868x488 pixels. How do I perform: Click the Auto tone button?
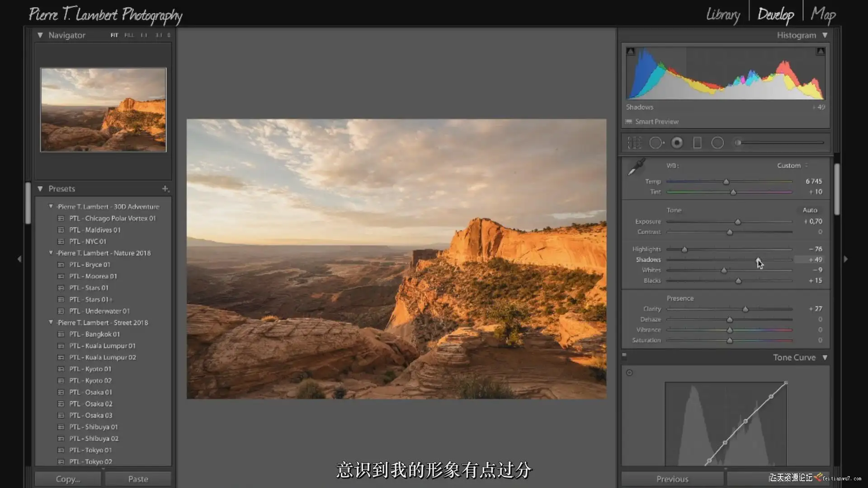(810, 210)
